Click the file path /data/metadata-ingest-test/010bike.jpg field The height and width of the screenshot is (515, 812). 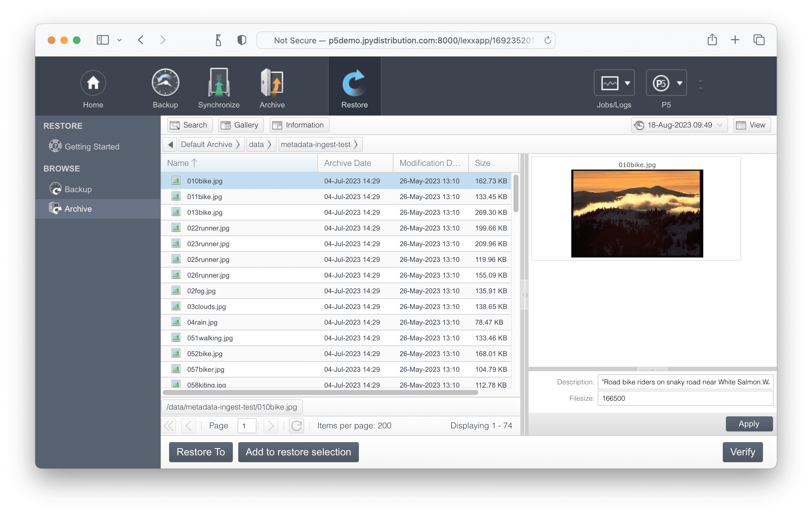(x=232, y=407)
